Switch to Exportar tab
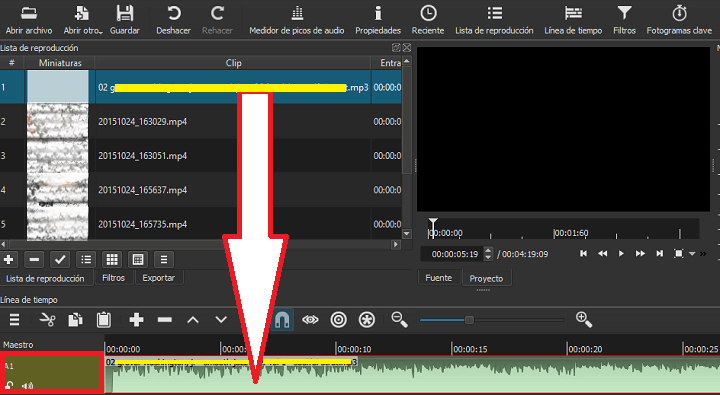Screen dimensions: 720x395 tap(158, 278)
